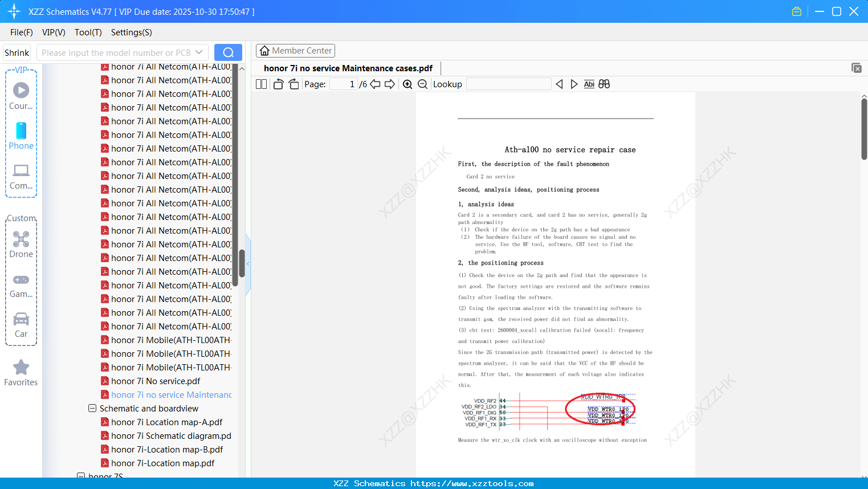Click the yellow briefcase icon in title bar
Viewport: 868px width, 489px height.
pos(797,11)
